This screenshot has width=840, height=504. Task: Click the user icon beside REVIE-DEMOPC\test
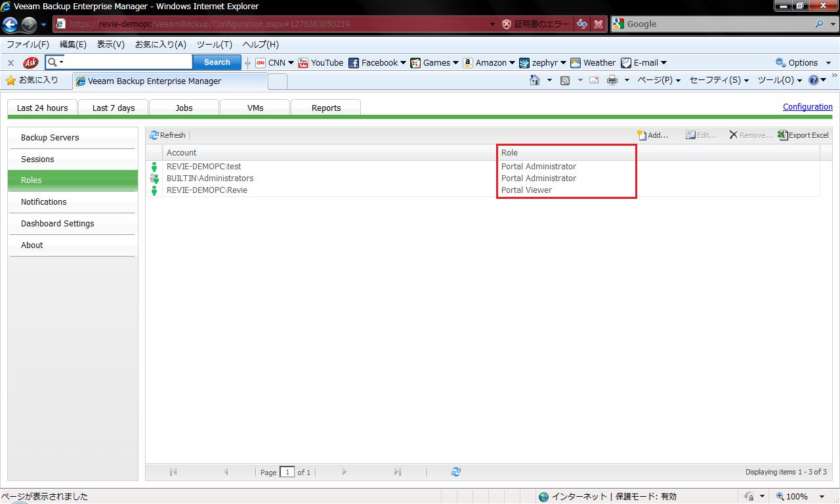point(154,167)
